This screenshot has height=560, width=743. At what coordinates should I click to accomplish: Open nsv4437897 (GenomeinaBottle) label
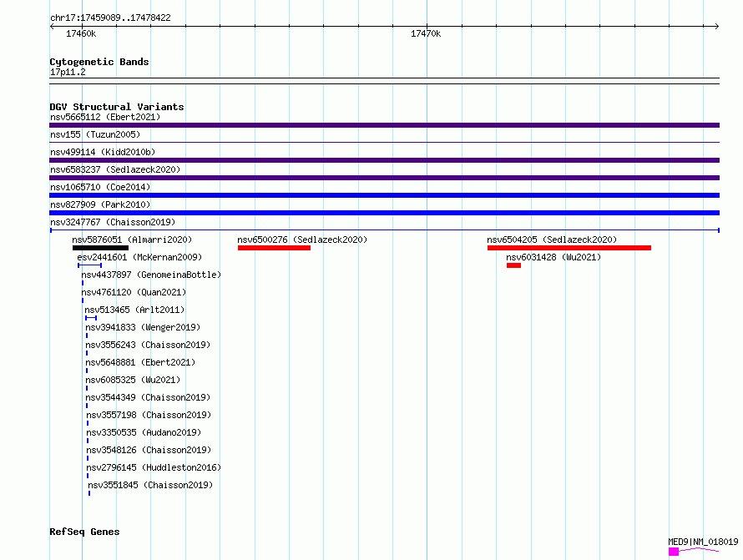(x=151, y=275)
